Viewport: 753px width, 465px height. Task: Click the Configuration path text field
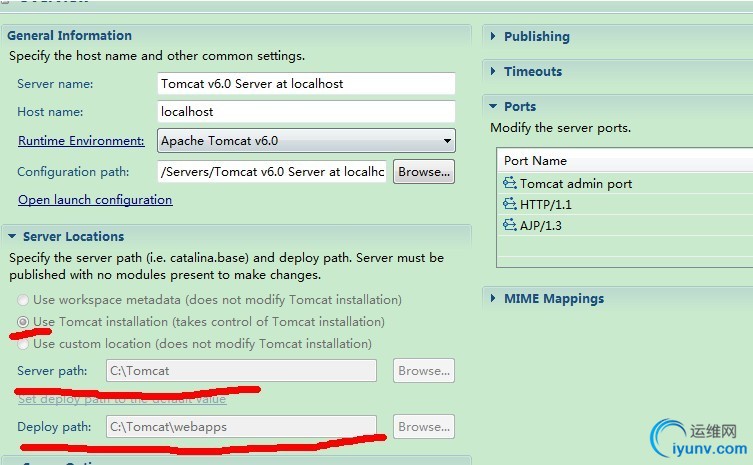pyautogui.click(x=272, y=171)
